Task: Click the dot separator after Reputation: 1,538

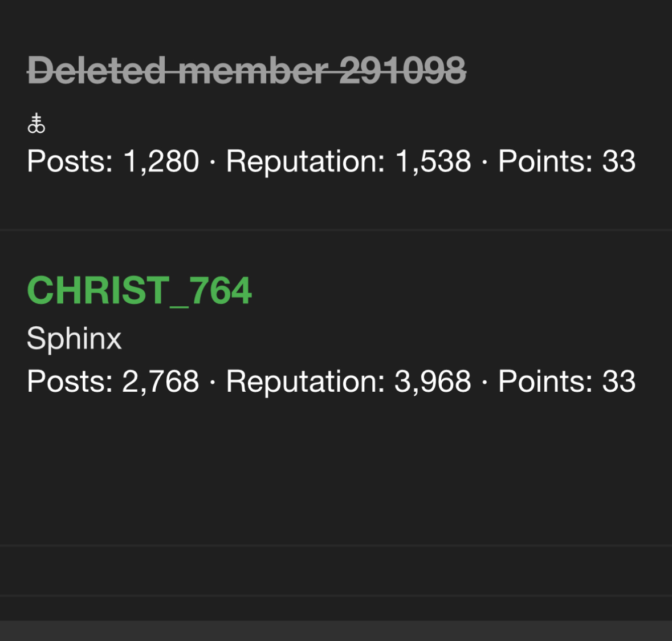Action: coord(484,163)
